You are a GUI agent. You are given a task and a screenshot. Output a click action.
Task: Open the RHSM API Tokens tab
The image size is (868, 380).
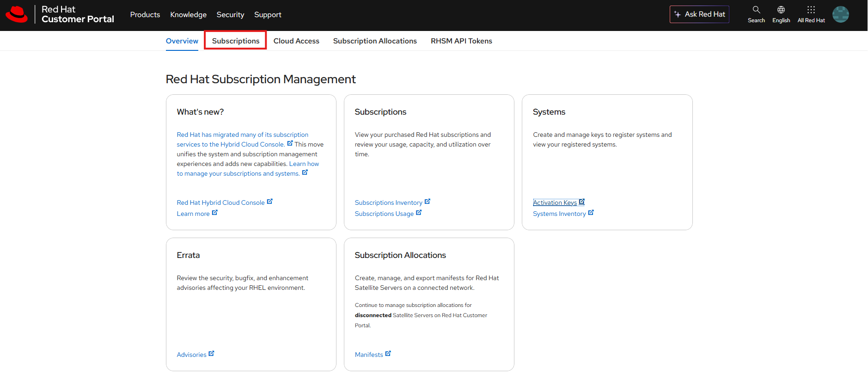pyautogui.click(x=461, y=41)
